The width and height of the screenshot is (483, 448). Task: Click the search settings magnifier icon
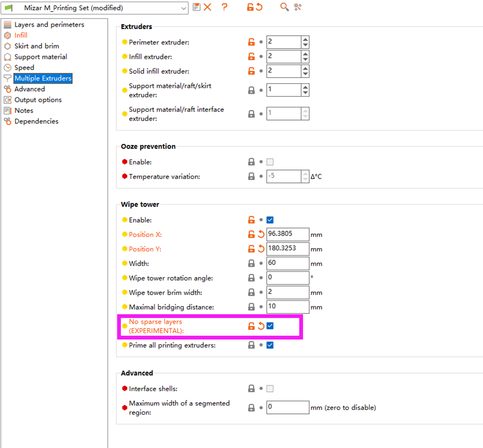[x=284, y=7]
